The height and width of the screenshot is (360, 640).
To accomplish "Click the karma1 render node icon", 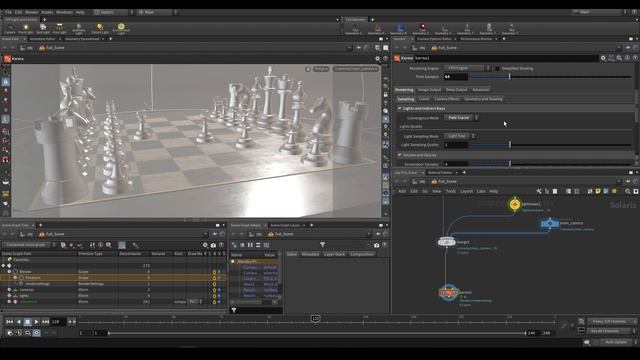I will tap(448, 293).
